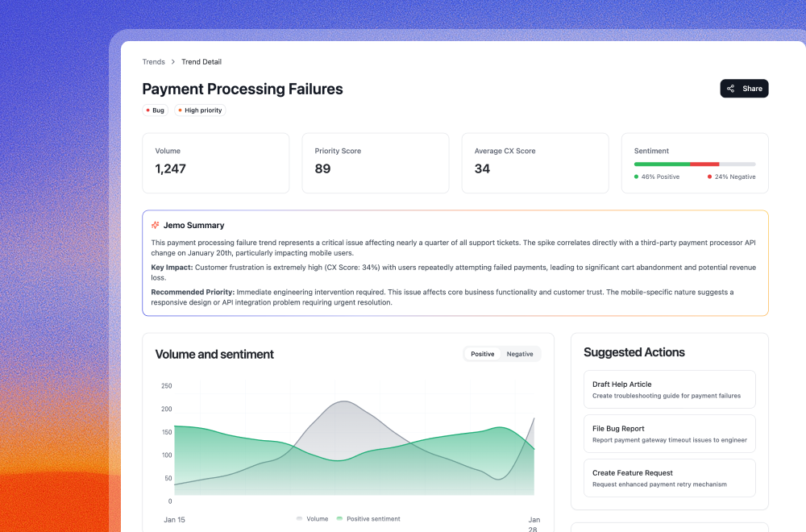
Task: Click the share icon inside the Share button
Action: tap(730, 89)
